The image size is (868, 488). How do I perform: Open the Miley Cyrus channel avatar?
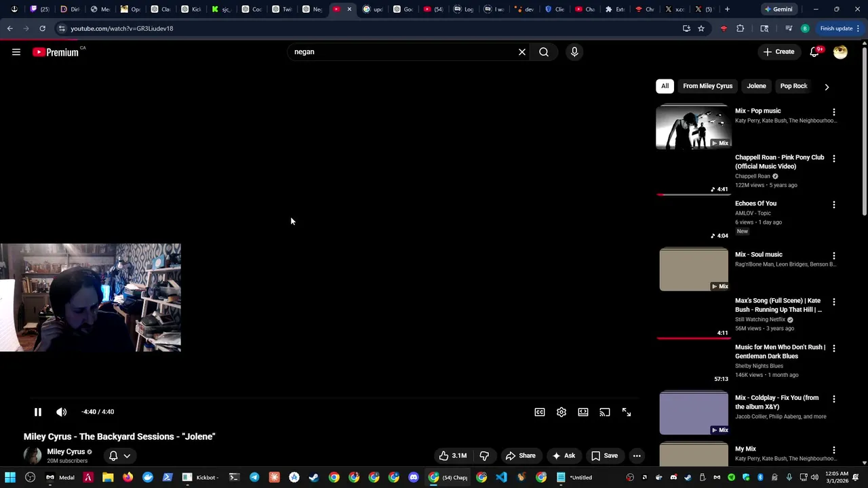pos(33,455)
